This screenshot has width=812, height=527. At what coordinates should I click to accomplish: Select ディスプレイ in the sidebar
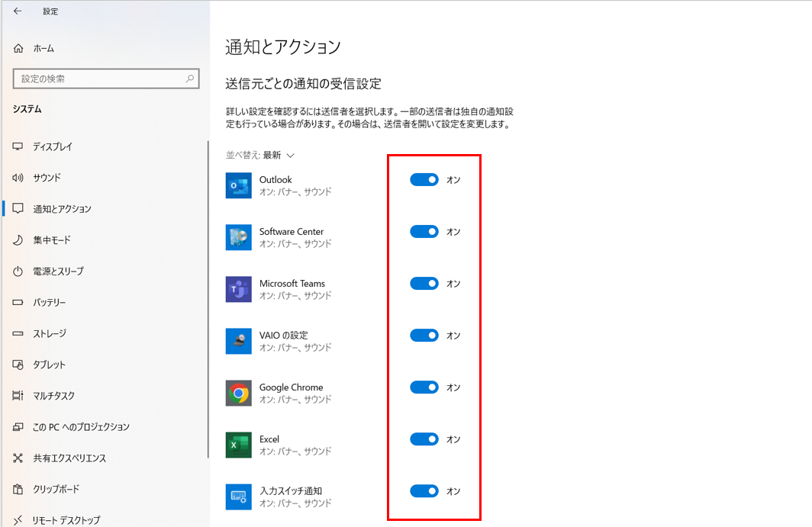tap(53, 146)
